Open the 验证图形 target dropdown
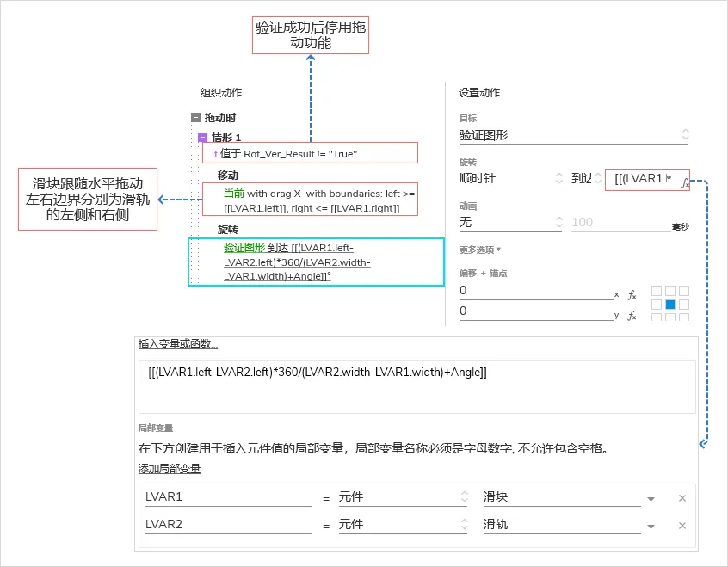This screenshot has height=567, width=728. [574, 135]
